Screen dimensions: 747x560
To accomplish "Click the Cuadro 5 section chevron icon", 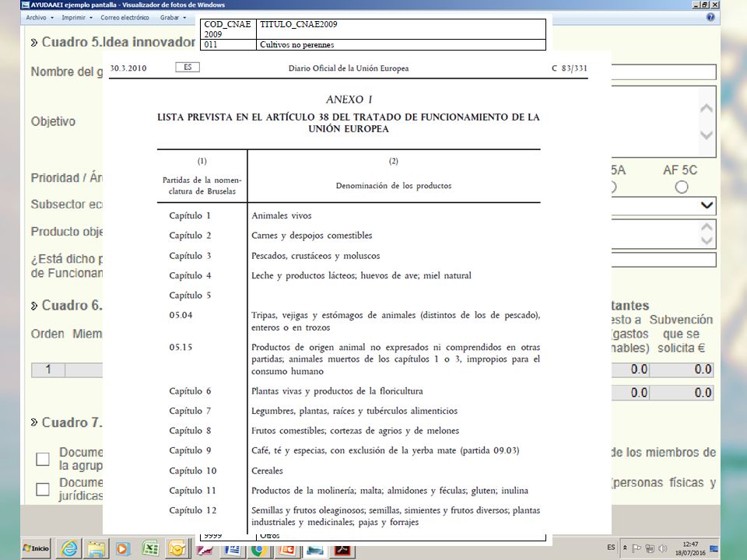I will (x=34, y=43).
